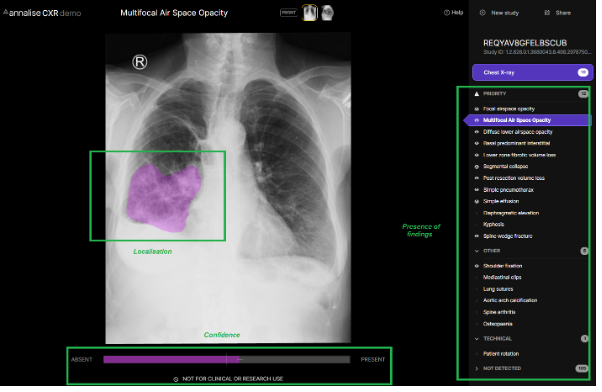Click the Share icon
The width and height of the screenshot is (602, 392).
(547, 13)
